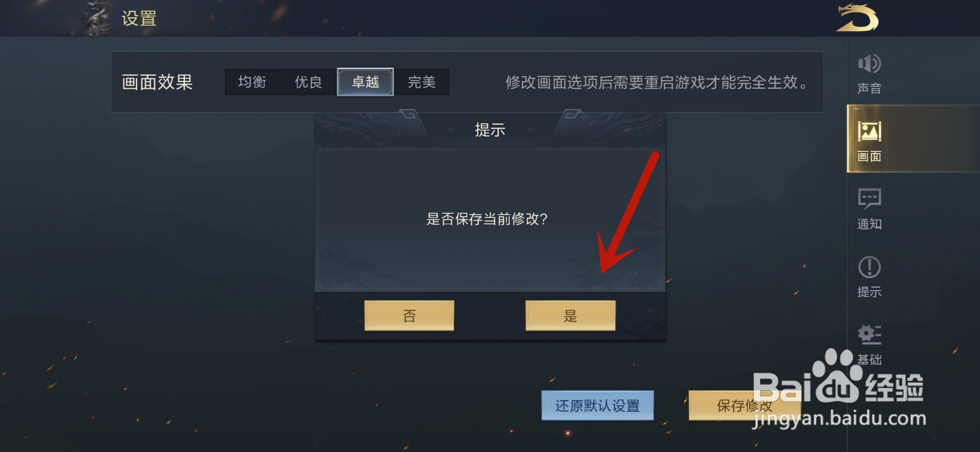
Task: Select the 优良 graphics quality option
Action: [x=308, y=82]
